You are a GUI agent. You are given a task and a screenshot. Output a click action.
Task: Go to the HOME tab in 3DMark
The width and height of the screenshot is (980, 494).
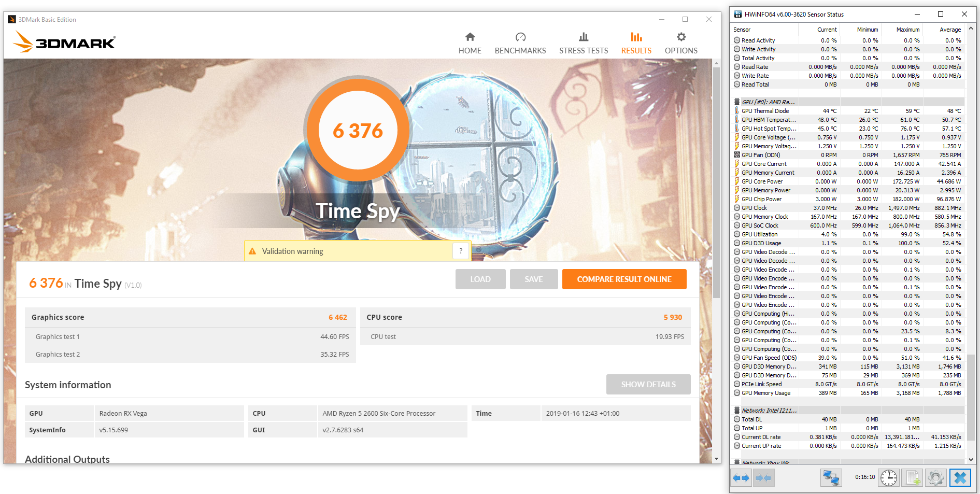[x=470, y=44]
